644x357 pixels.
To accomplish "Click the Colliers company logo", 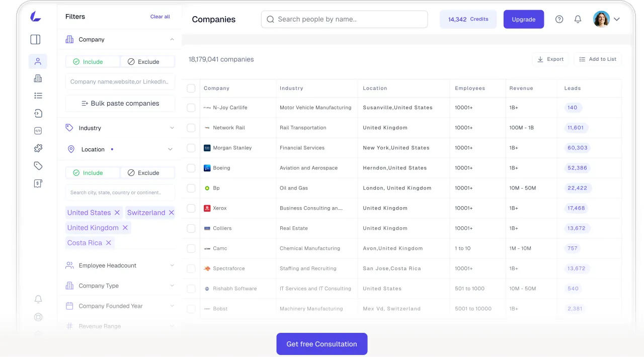I will (207, 228).
